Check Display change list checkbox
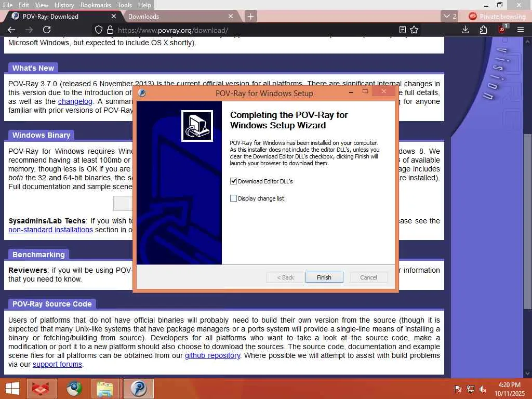532x399 pixels. pos(233,198)
